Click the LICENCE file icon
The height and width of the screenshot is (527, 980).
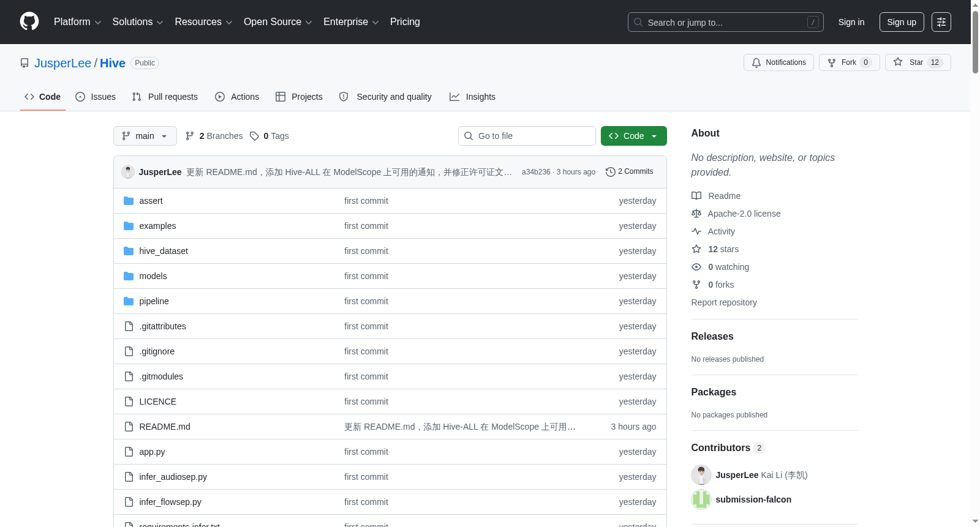tap(129, 402)
